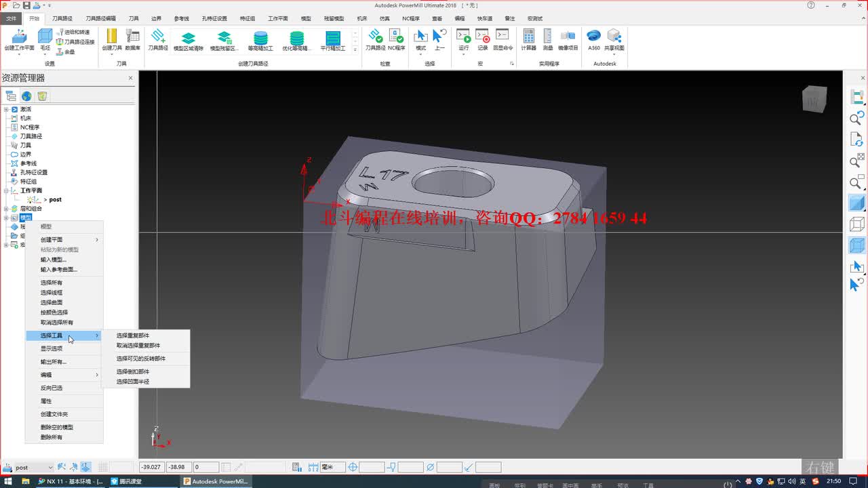Click the view cube in the viewport
Image resolution: width=868 pixels, height=488 pixels.
pos(814,99)
